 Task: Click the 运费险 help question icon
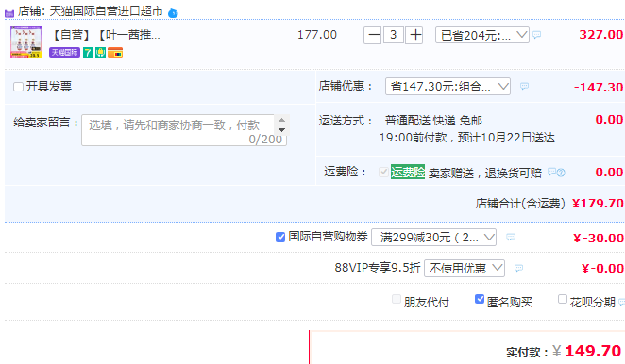coord(561,173)
